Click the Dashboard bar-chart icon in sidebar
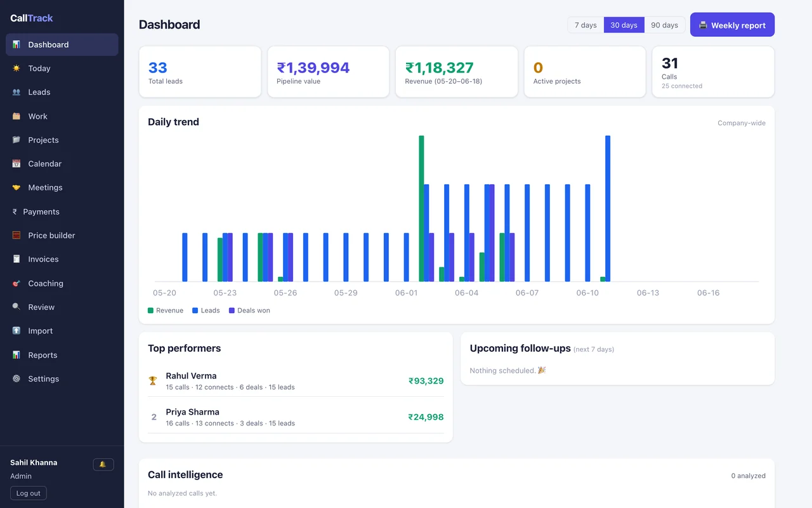Image resolution: width=812 pixels, height=508 pixels. (x=16, y=44)
